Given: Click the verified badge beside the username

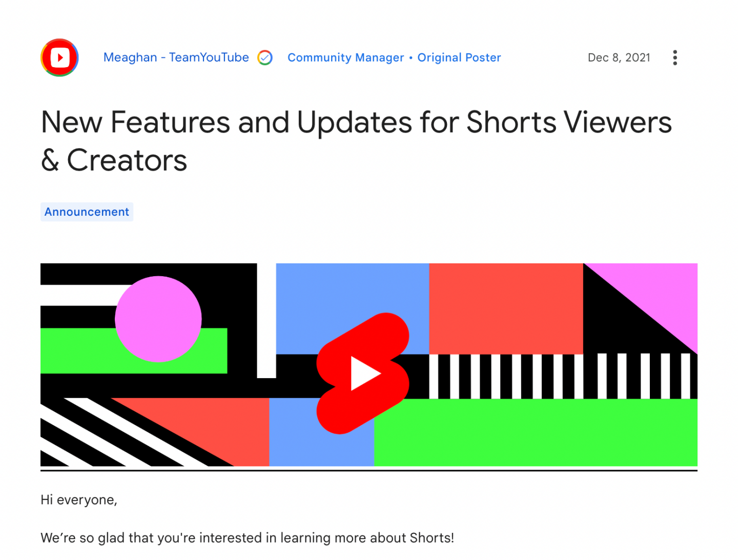Looking at the screenshot, I should coord(265,57).
